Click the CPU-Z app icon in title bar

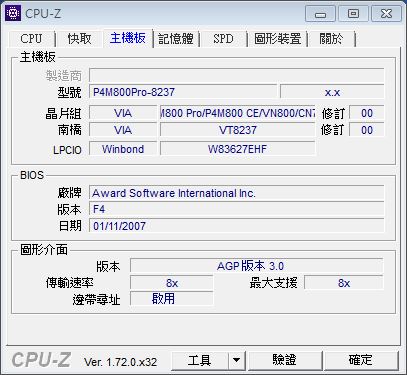click(x=13, y=13)
